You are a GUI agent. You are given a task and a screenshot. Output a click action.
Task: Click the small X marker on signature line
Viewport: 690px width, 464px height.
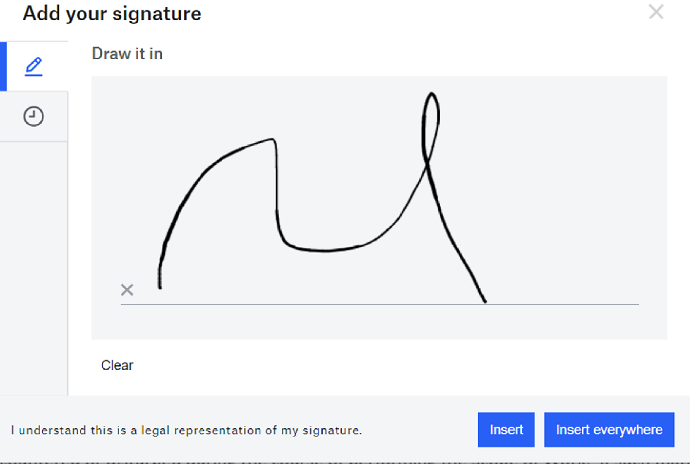tap(127, 290)
